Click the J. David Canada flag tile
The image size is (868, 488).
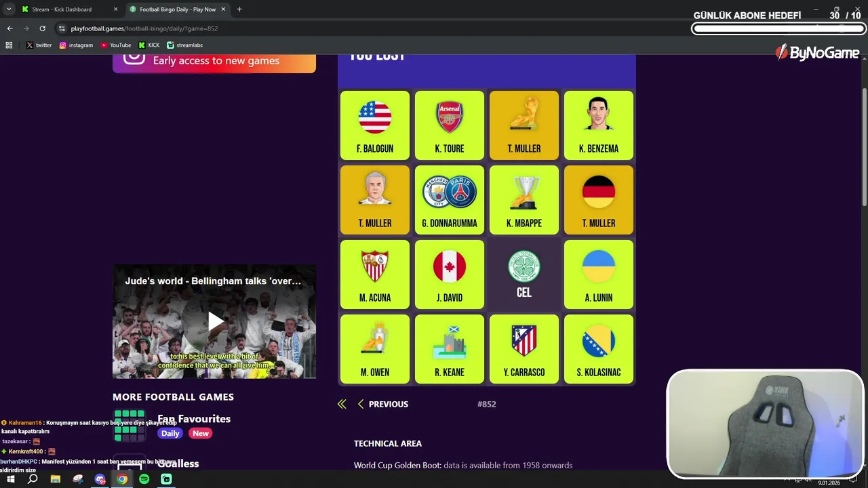coord(450,274)
